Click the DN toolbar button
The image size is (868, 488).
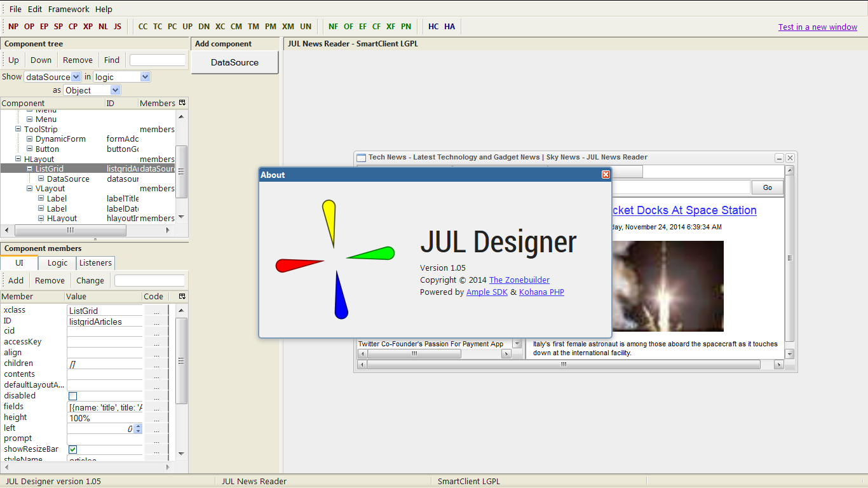point(204,26)
